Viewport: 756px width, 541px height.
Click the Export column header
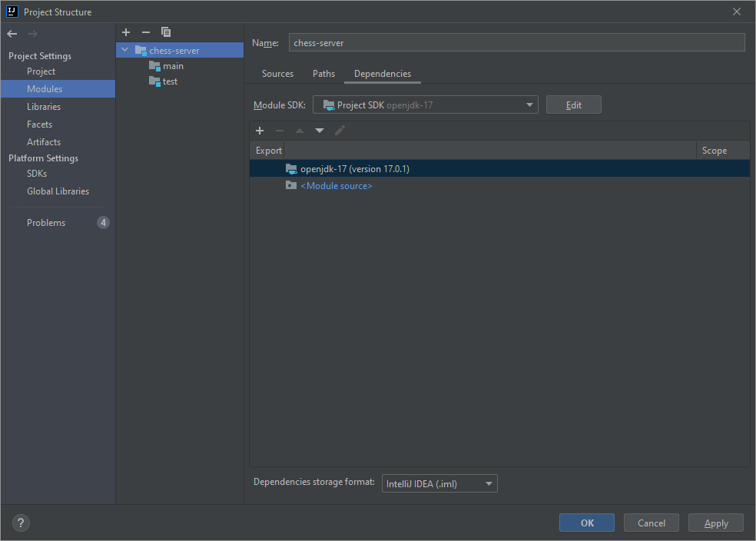pyautogui.click(x=269, y=151)
